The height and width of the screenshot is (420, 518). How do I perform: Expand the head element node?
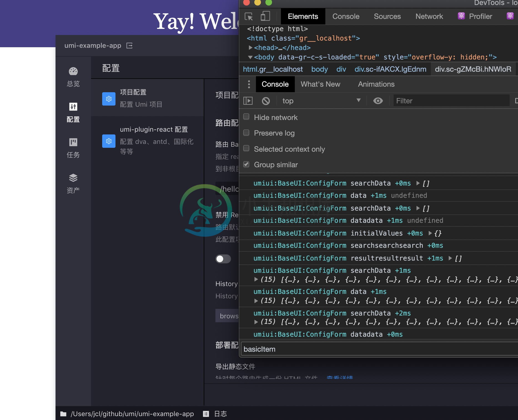point(250,48)
